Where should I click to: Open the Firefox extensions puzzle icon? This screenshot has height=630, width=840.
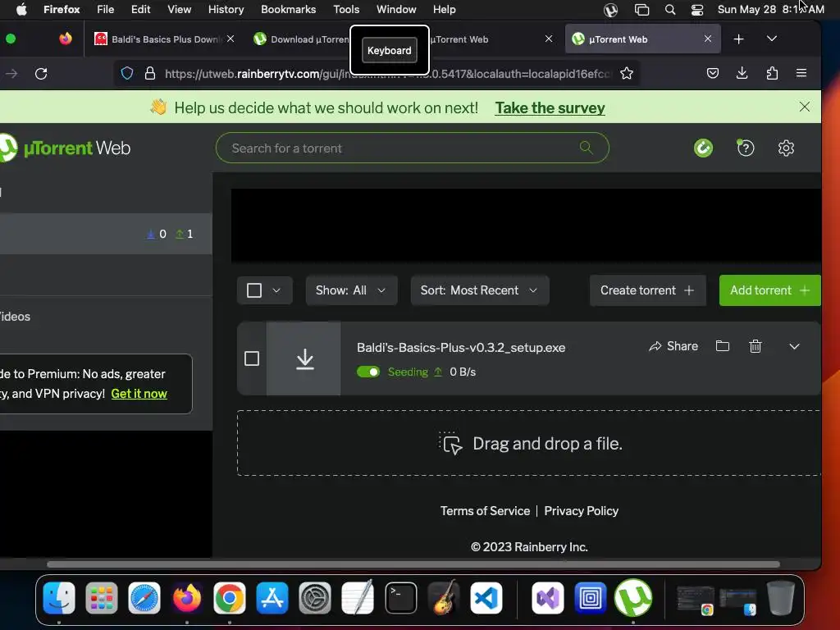[771, 73]
